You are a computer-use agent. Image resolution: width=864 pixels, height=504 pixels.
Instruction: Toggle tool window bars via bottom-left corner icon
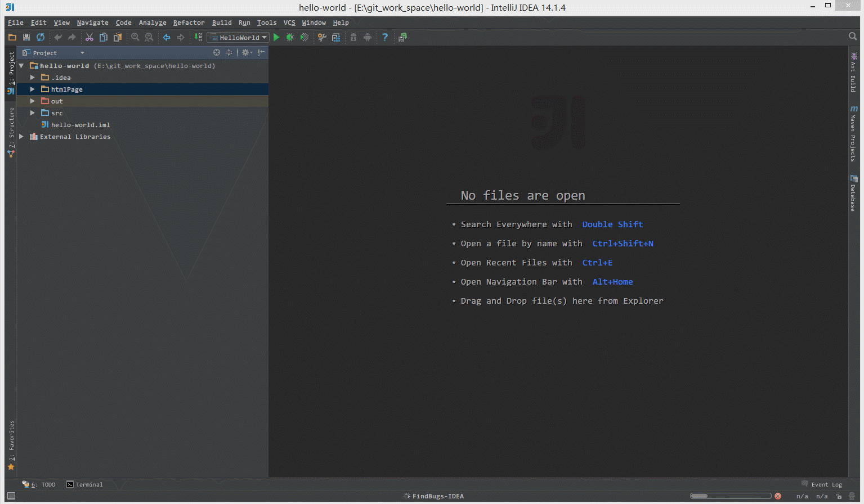coord(11,496)
